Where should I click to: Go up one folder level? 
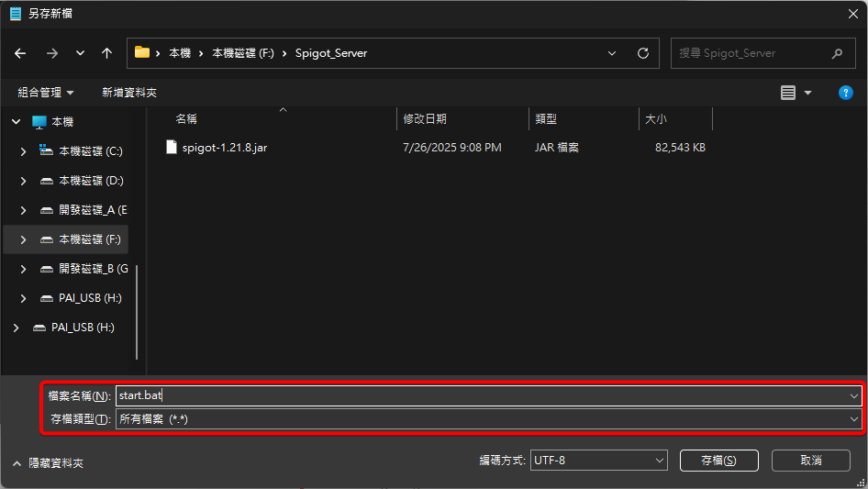[106, 53]
